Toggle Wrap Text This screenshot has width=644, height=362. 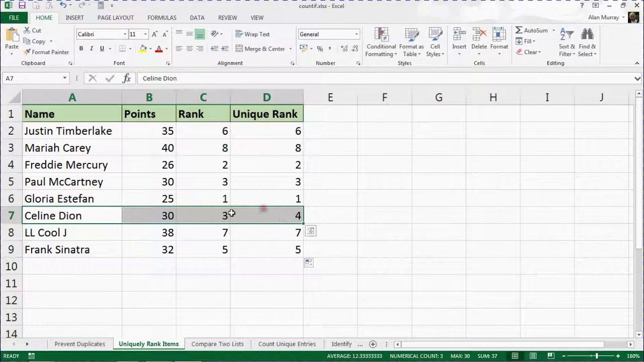pyautogui.click(x=253, y=34)
